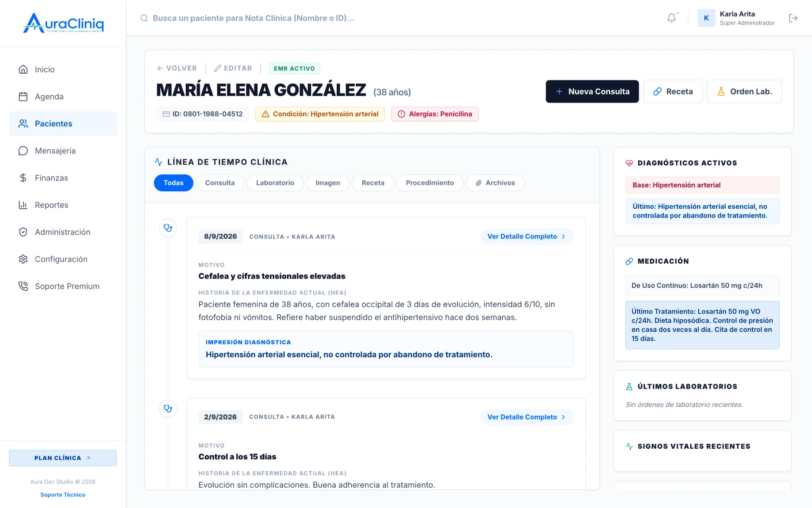Focus the patient search field

pos(254,18)
